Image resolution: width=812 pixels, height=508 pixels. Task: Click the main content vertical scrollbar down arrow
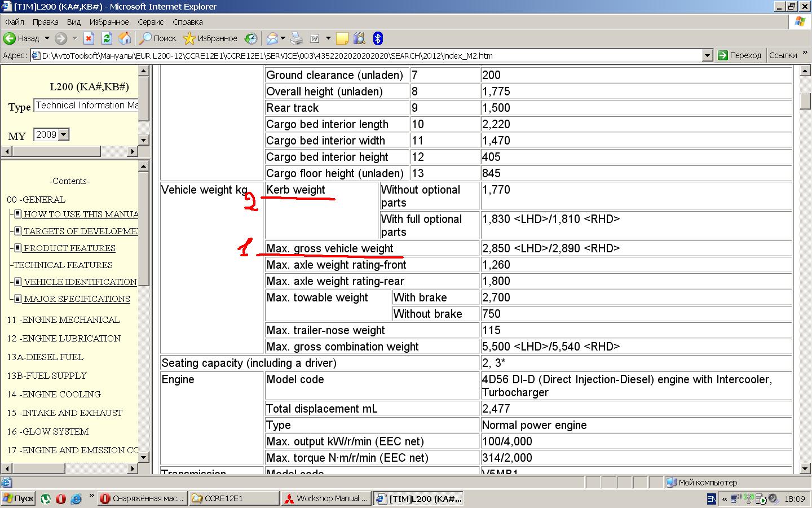(805, 468)
